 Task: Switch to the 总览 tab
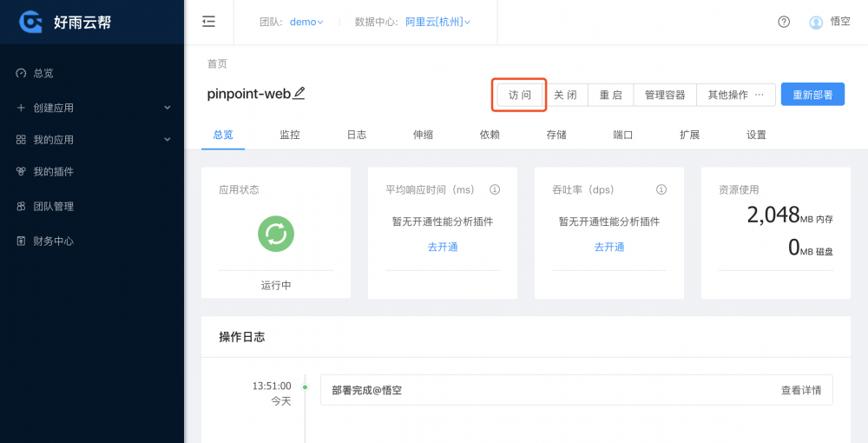[x=223, y=135]
